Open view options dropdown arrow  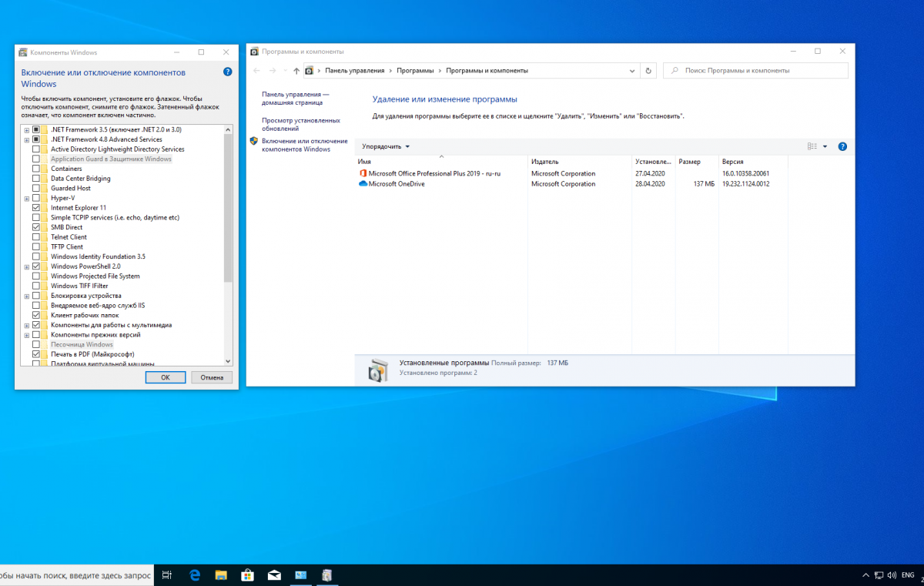825,146
